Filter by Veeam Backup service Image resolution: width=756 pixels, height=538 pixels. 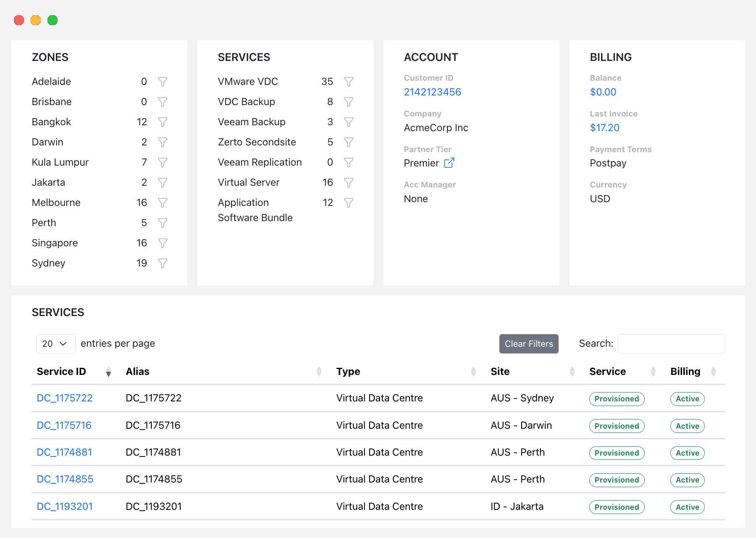[349, 122]
